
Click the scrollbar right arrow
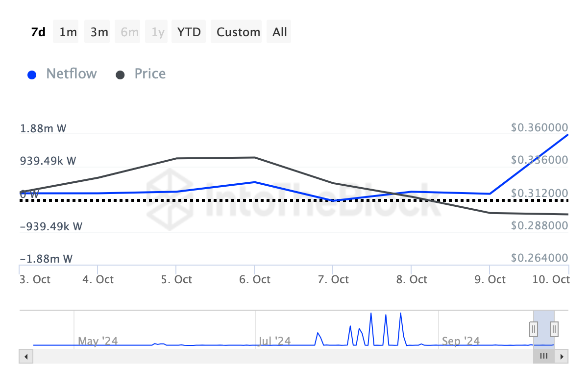[x=563, y=356]
